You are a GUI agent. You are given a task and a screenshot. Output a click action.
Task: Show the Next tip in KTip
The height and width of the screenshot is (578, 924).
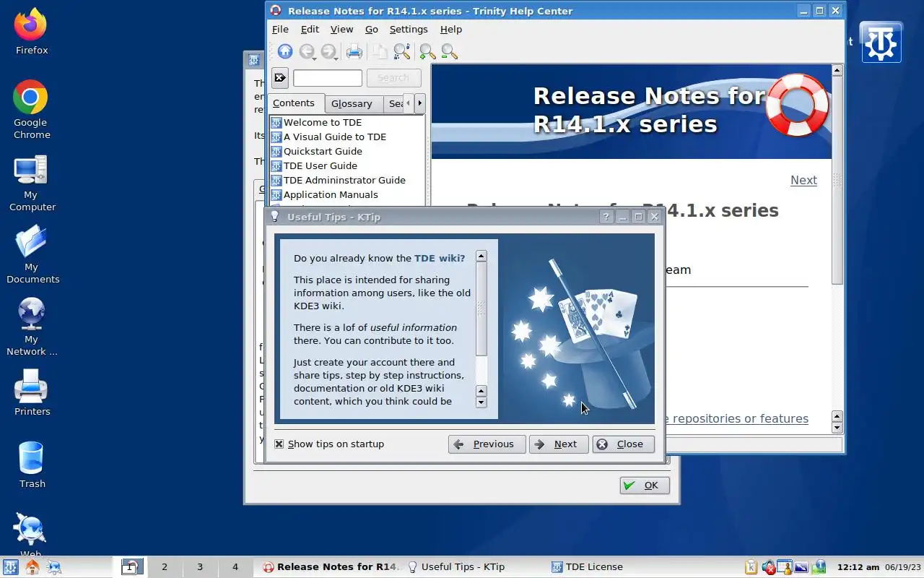click(x=559, y=444)
